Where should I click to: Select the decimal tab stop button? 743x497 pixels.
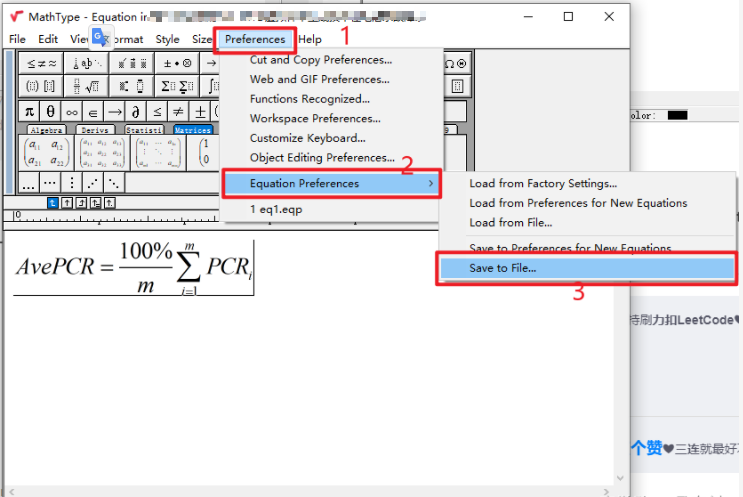(x=109, y=203)
